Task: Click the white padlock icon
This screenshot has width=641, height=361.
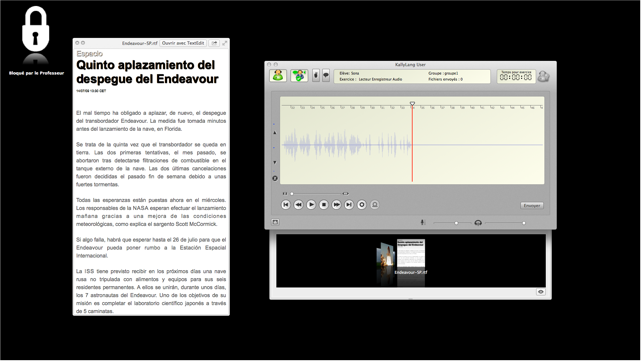Action: pos(36,29)
